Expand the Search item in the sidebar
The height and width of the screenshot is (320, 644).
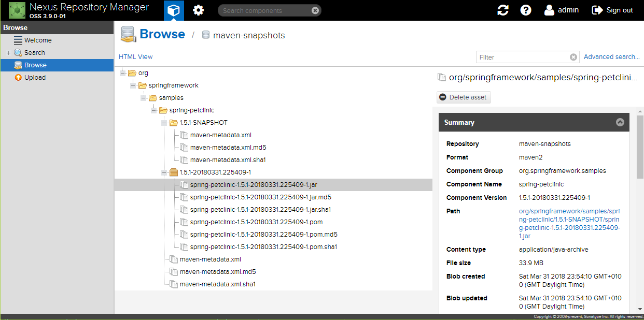(8, 53)
